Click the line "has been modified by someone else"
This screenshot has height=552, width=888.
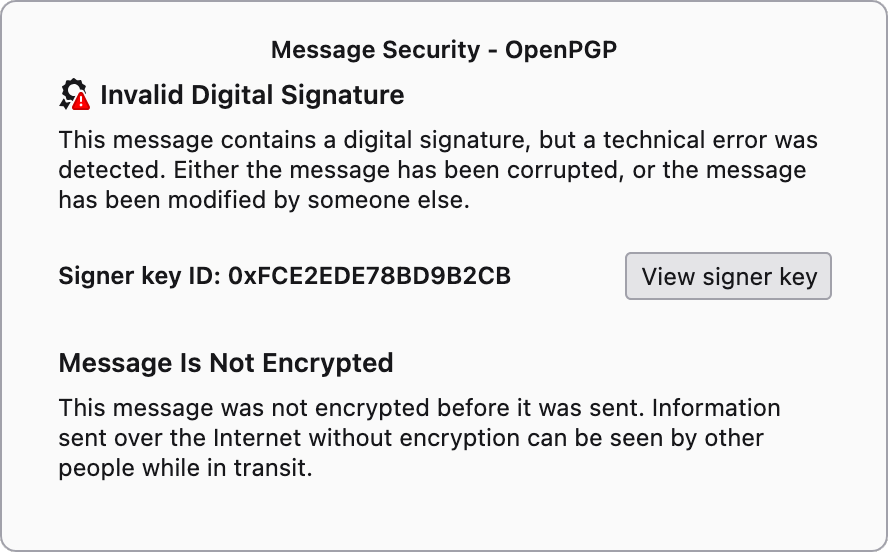coord(264,200)
